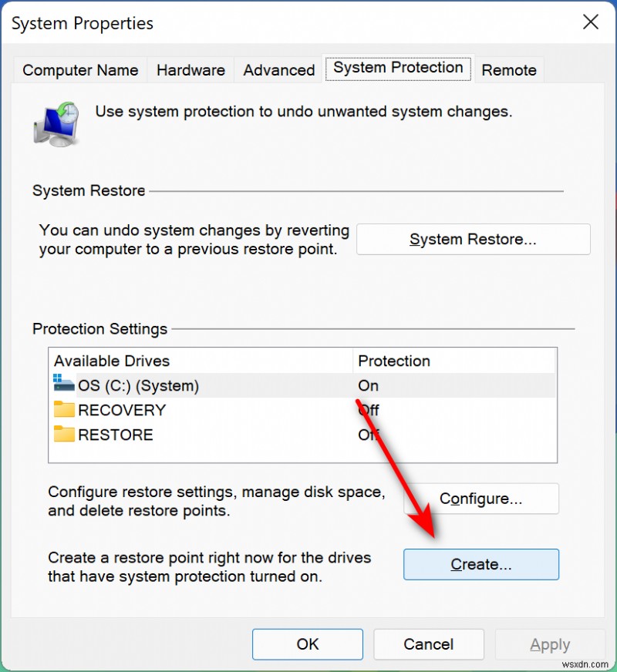Select the System Protection tab
Viewport: 617px width, 672px height.
pyautogui.click(x=398, y=69)
